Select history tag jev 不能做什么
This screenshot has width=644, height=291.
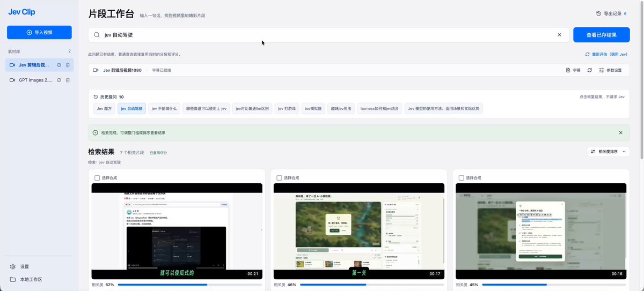(x=164, y=108)
